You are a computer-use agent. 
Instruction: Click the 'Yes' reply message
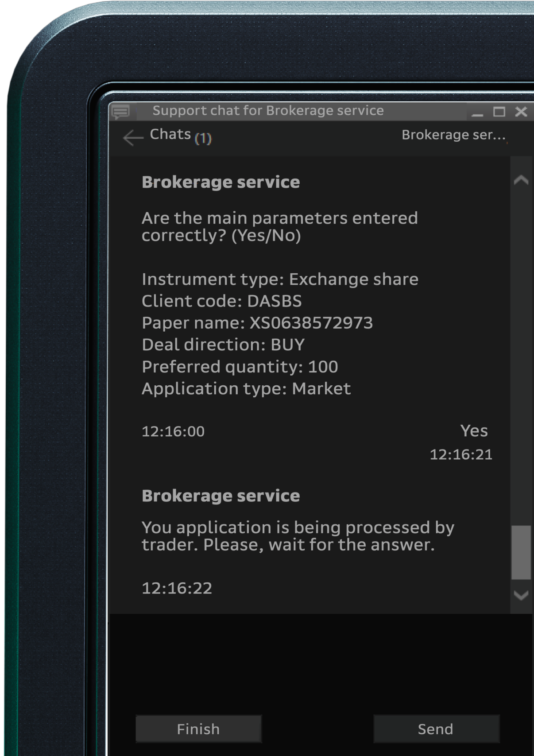(x=474, y=431)
